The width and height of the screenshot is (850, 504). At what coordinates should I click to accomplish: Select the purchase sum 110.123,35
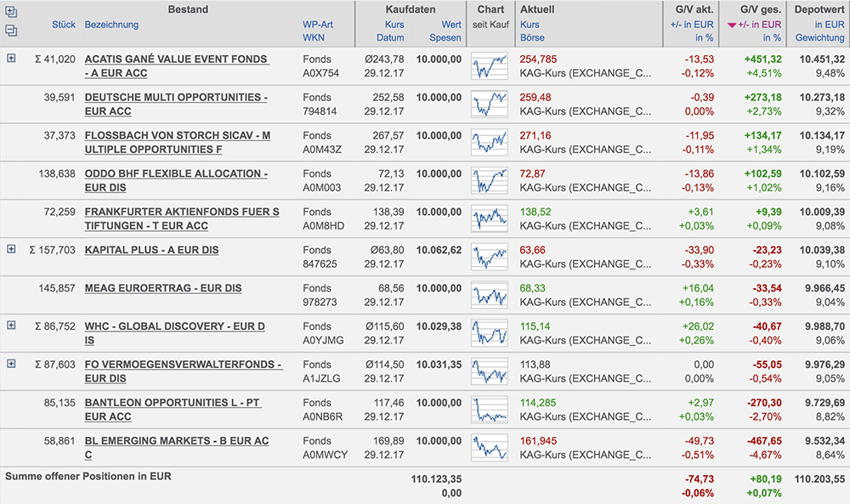[436, 479]
